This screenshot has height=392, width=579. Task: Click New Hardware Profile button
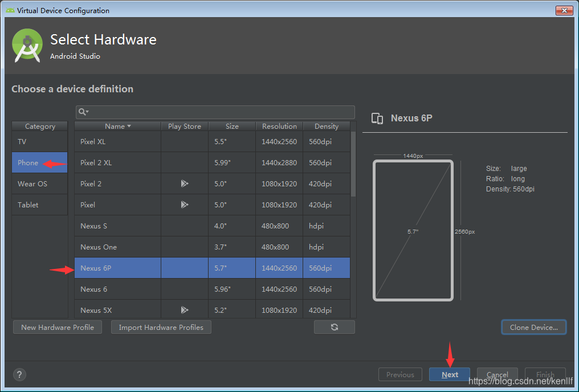coord(58,327)
